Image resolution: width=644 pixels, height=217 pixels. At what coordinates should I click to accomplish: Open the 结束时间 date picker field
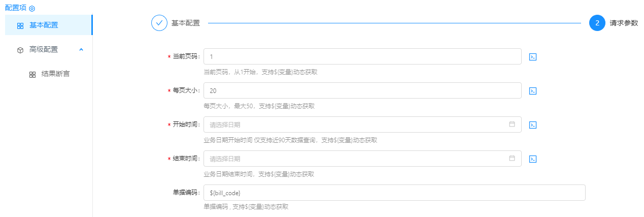(x=355, y=159)
